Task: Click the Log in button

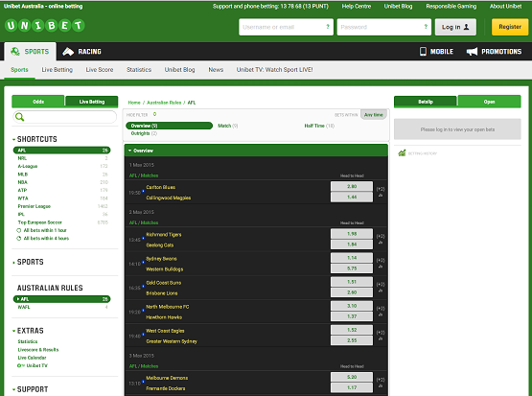Action: [455, 27]
